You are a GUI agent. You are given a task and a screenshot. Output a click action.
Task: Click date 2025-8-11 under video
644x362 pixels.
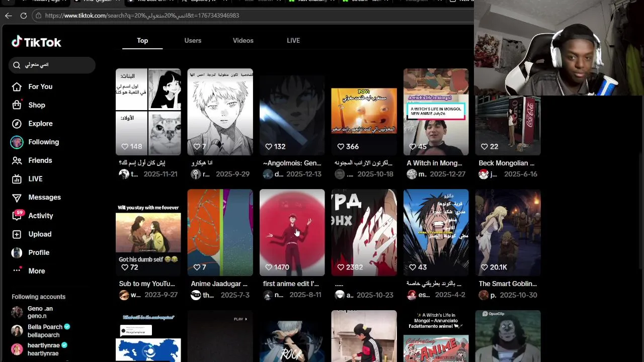[305, 295]
